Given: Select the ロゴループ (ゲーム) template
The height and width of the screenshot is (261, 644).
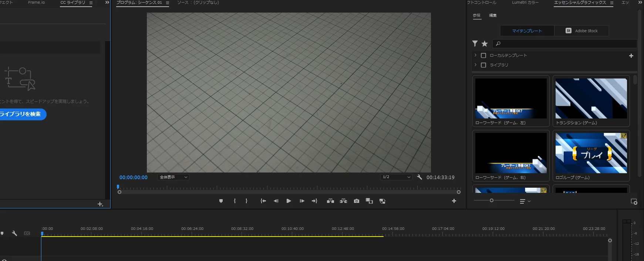Looking at the screenshot, I should (x=591, y=156).
